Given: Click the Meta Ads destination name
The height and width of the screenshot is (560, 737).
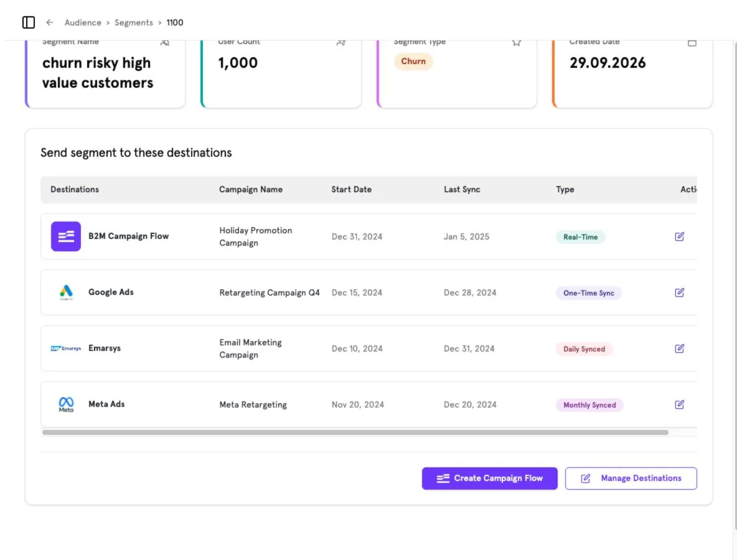Looking at the screenshot, I should point(106,404).
